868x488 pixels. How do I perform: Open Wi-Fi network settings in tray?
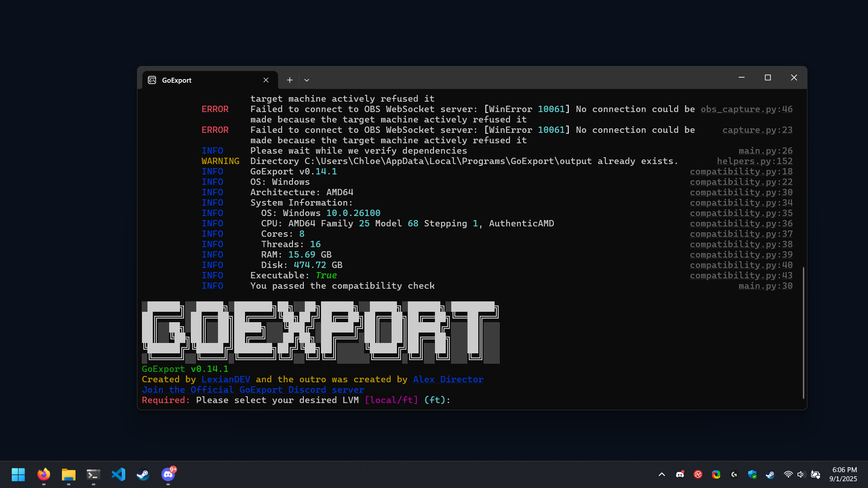788,474
